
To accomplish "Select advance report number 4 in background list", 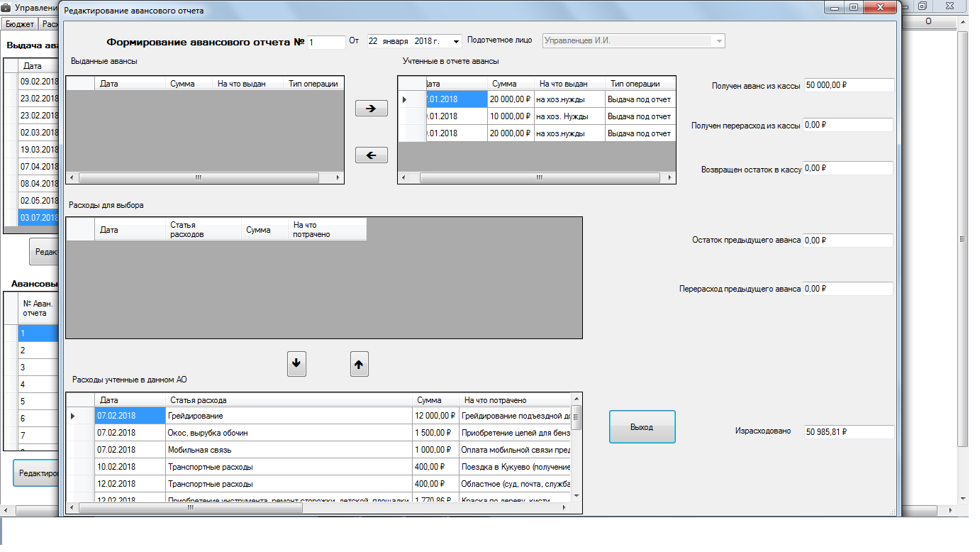I will tap(37, 385).
